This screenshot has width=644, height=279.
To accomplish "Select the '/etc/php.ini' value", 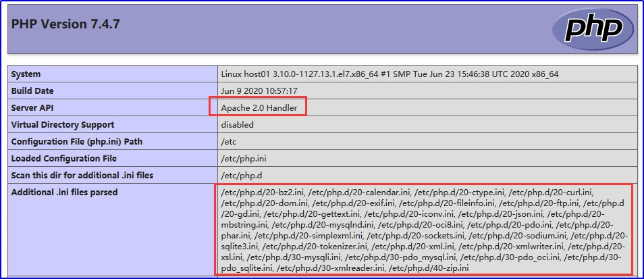I will click(244, 159).
